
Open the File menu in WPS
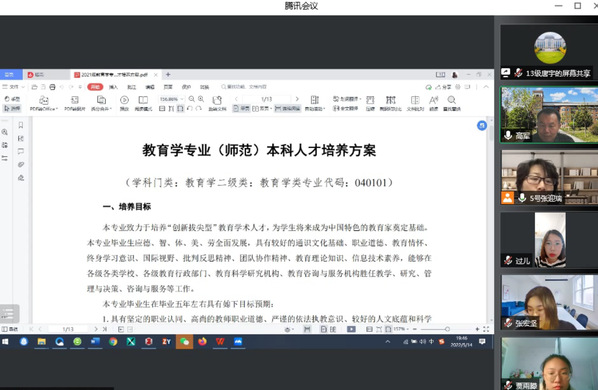pos(13,87)
